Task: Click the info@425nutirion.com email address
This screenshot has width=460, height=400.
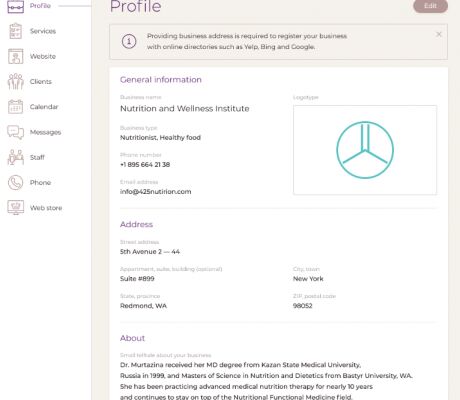Action: (156, 192)
